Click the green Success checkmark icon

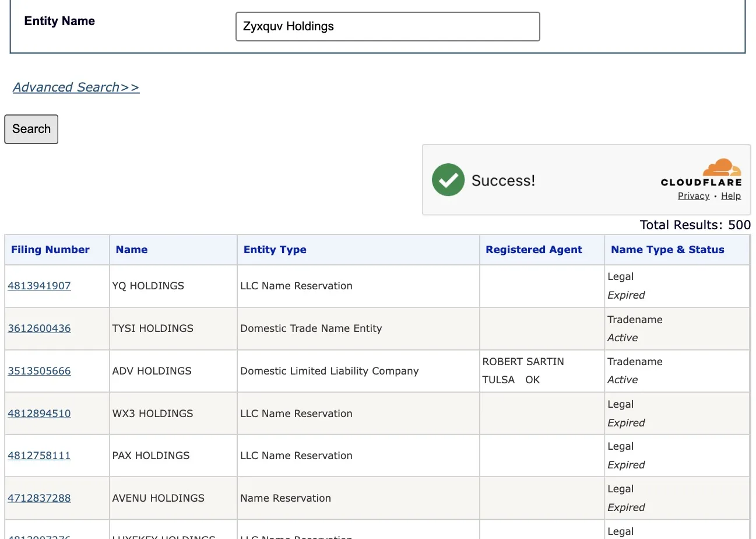click(x=448, y=180)
